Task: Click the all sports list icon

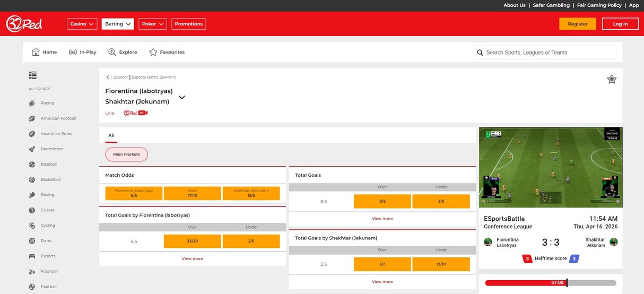Action: [x=33, y=75]
